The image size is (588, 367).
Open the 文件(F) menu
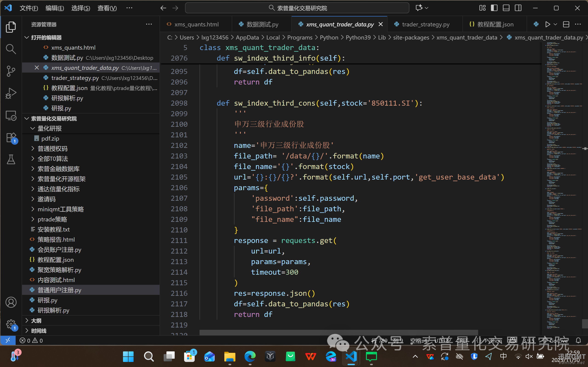(x=29, y=8)
